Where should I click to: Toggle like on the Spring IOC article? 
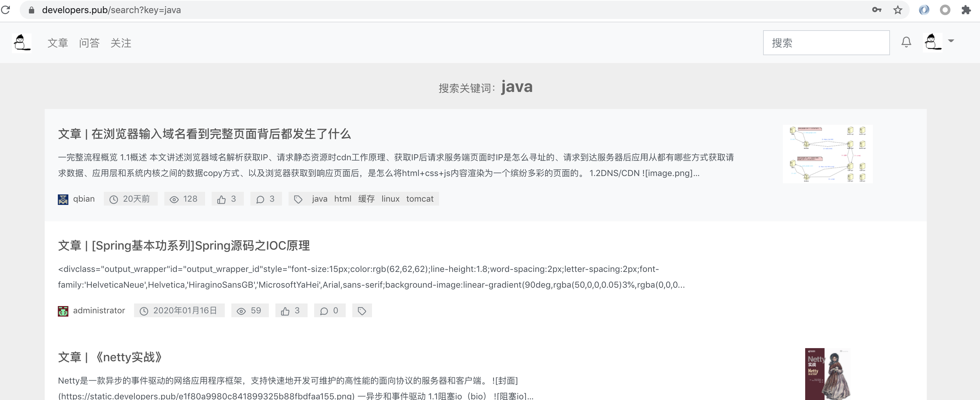tap(286, 311)
